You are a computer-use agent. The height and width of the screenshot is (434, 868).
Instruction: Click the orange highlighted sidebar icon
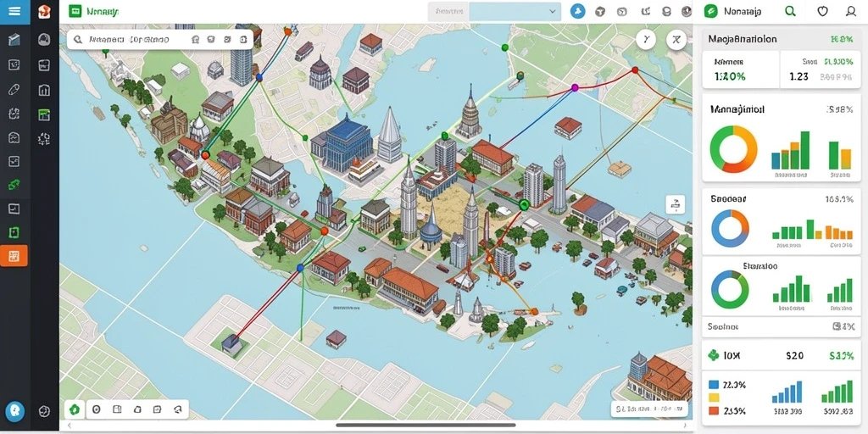[x=14, y=255]
